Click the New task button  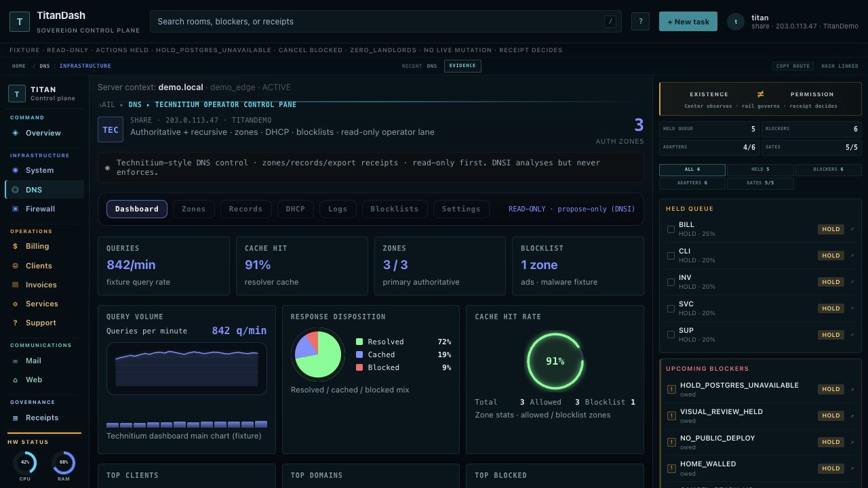(688, 21)
